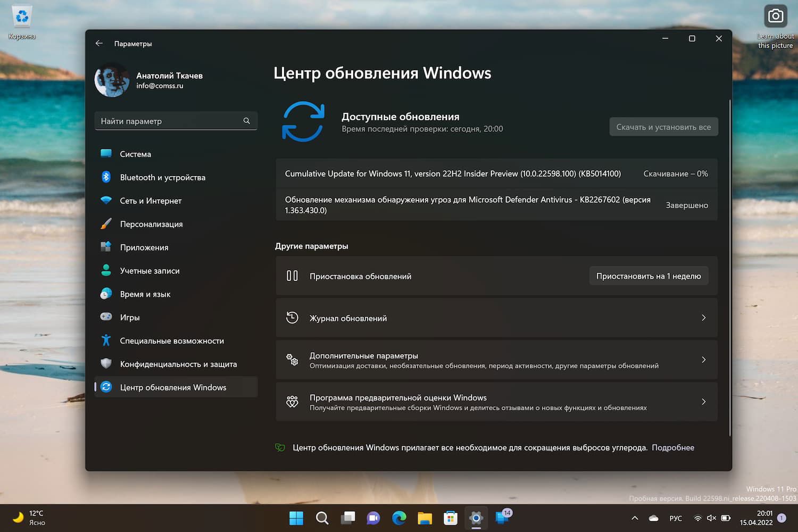Click the Конфиденциальность и защита shield icon
This screenshot has width=798, height=532.
106,364
